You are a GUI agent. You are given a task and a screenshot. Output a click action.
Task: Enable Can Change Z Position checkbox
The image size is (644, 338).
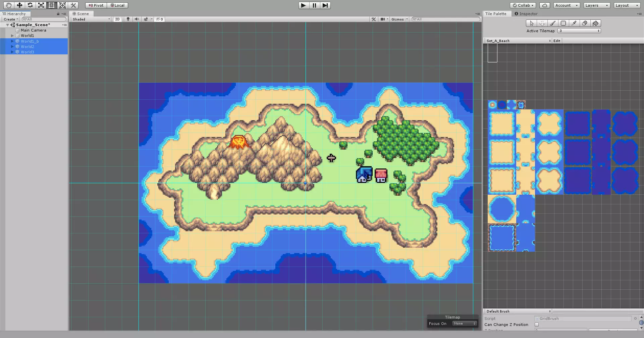pyautogui.click(x=537, y=325)
